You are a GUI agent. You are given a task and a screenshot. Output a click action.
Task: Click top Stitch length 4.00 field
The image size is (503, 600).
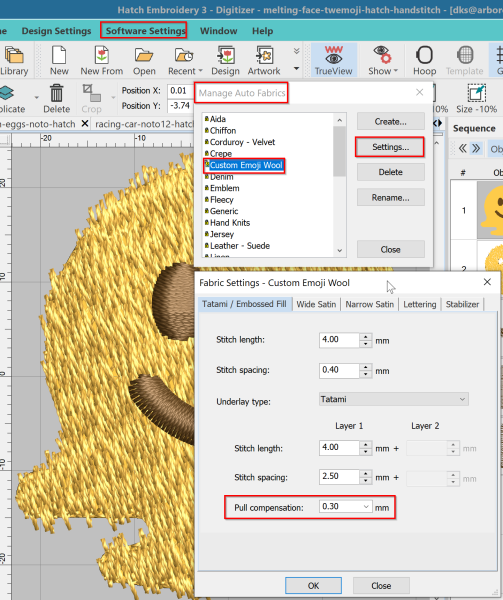pyautogui.click(x=339, y=340)
